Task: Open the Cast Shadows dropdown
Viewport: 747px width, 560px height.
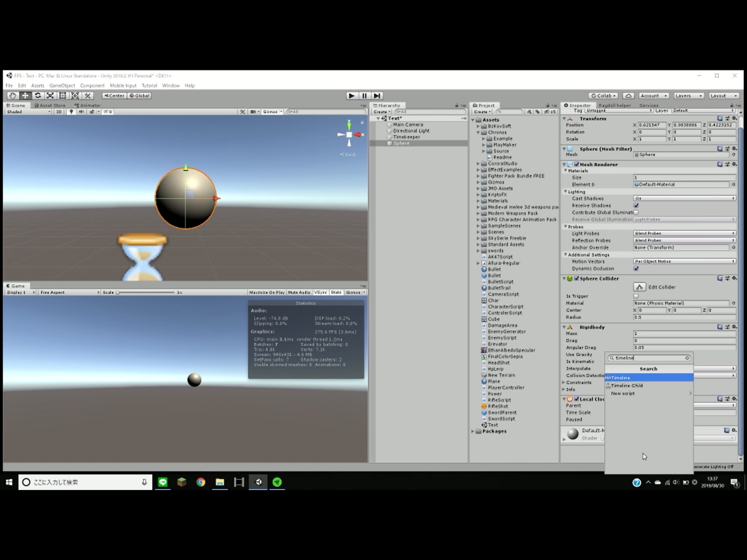Action: [x=684, y=198]
